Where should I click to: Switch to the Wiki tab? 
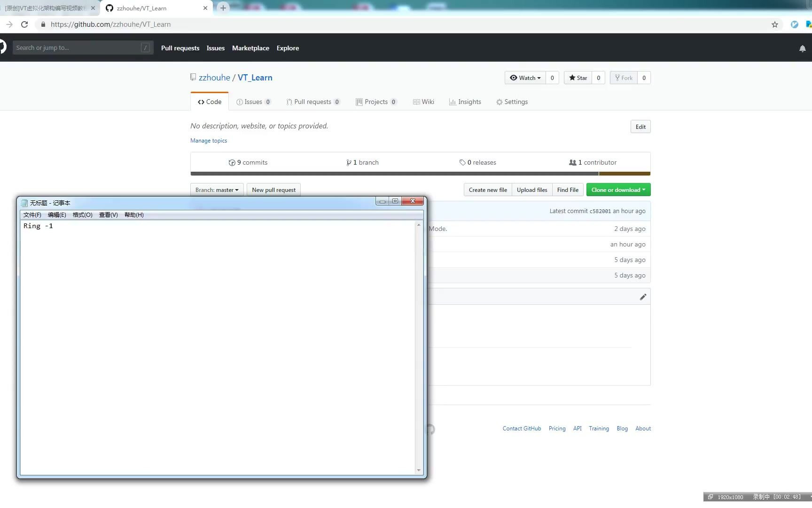[423, 102]
